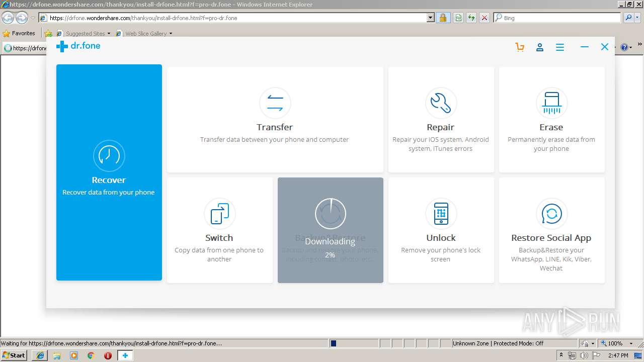Click the Refresh page icon

pos(471,18)
